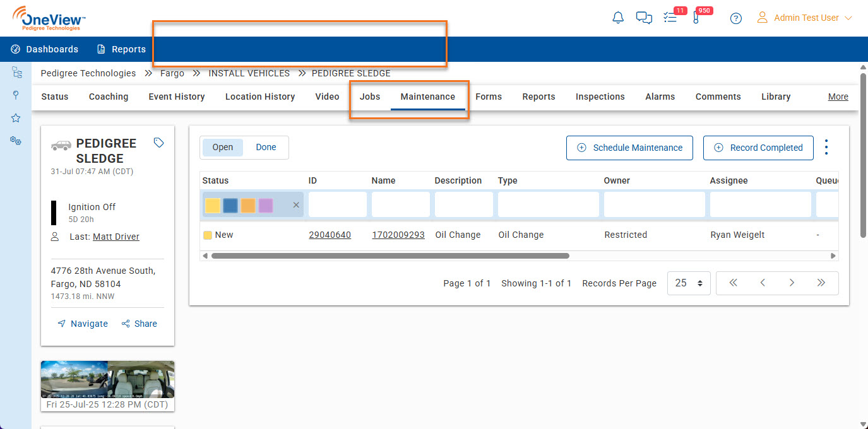Click the Dashboards gauge icon
The image size is (868, 429).
point(16,49)
